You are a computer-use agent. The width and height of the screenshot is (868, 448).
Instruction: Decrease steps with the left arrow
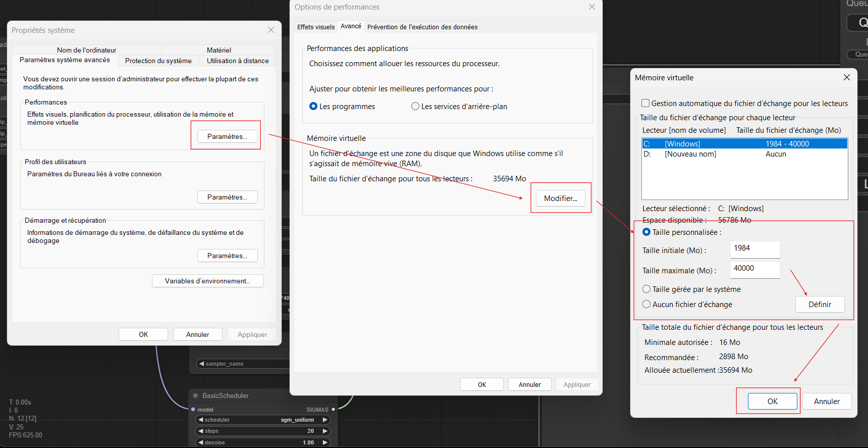pyautogui.click(x=201, y=431)
